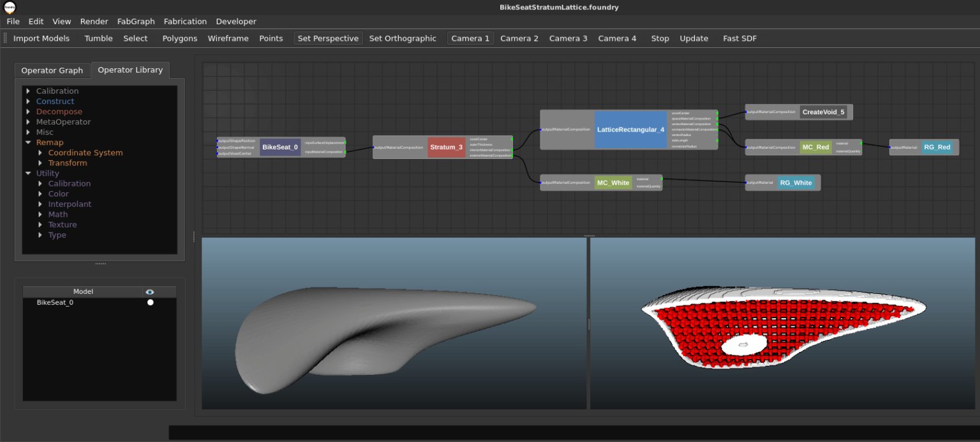This screenshot has height=442, width=980.
Task: Select the LatticeRectangular_4 node
Action: tap(631, 129)
